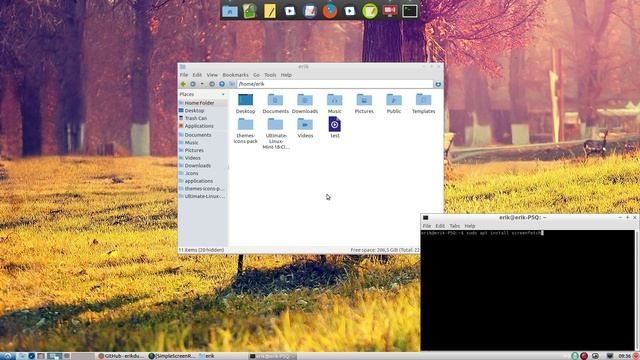Screen dimensions: 640x360
Task: Select the Pictures folder icon
Action: point(364,100)
